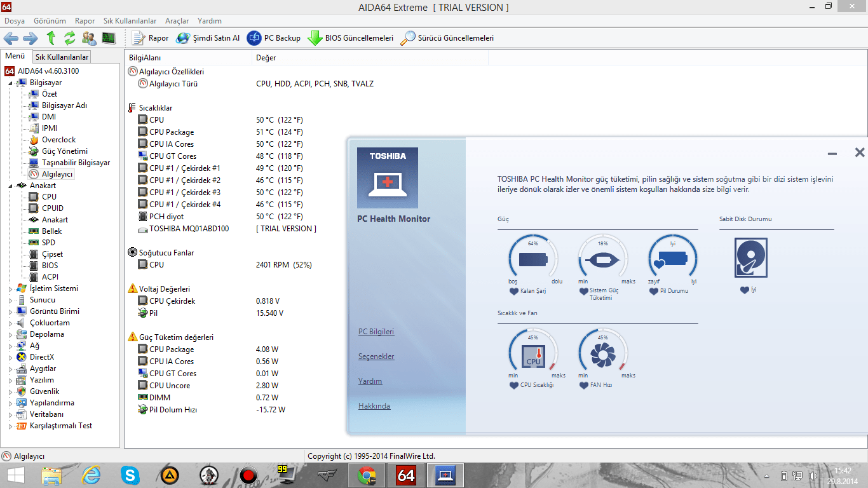The height and width of the screenshot is (488, 868).
Task: Select Çokluortam in the tree
Action: [x=50, y=323]
